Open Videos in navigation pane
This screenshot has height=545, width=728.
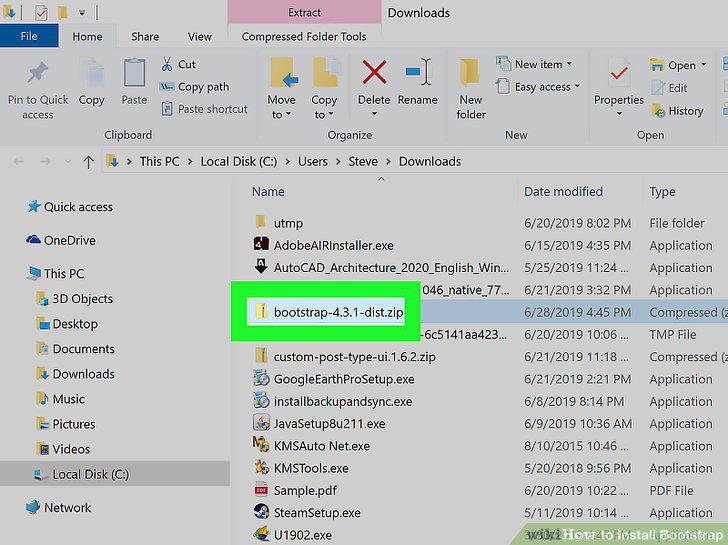coord(71,449)
